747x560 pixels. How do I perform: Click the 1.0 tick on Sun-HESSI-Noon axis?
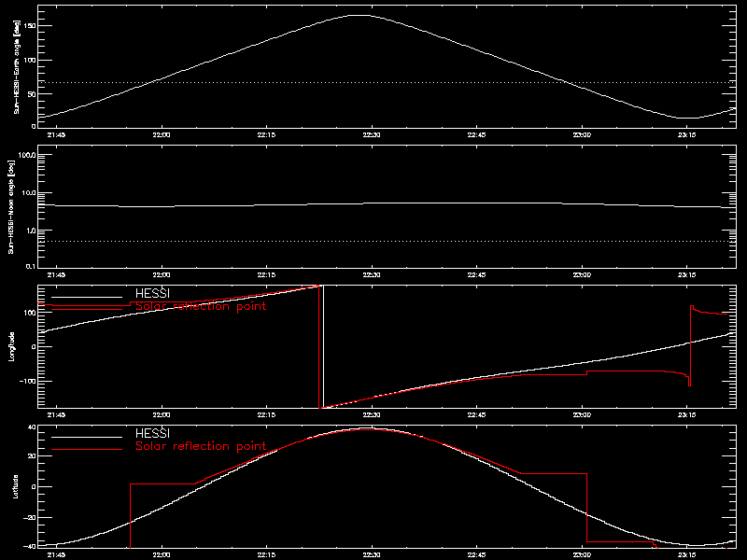point(31,231)
